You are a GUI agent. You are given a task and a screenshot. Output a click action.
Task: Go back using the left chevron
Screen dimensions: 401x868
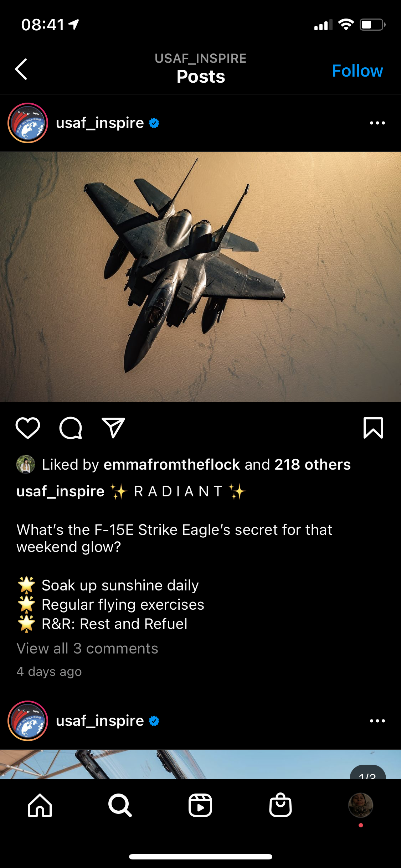[21, 69]
